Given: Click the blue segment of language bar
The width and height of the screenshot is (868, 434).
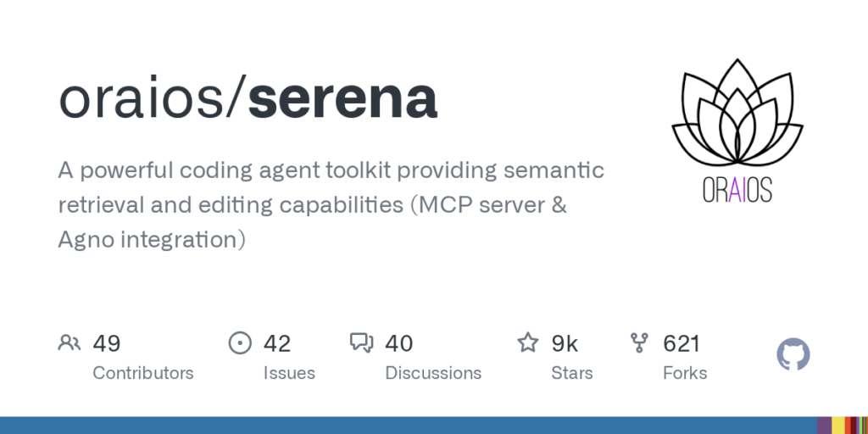Looking at the screenshot, I should click(x=409, y=426).
